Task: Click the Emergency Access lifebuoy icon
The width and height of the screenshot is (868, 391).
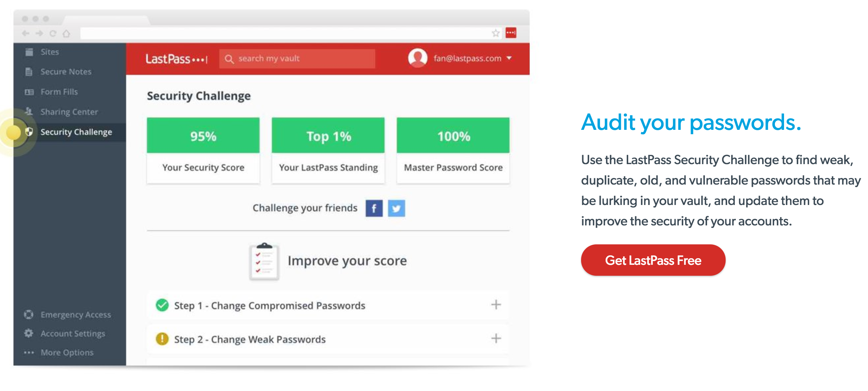Action: [x=29, y=314]
